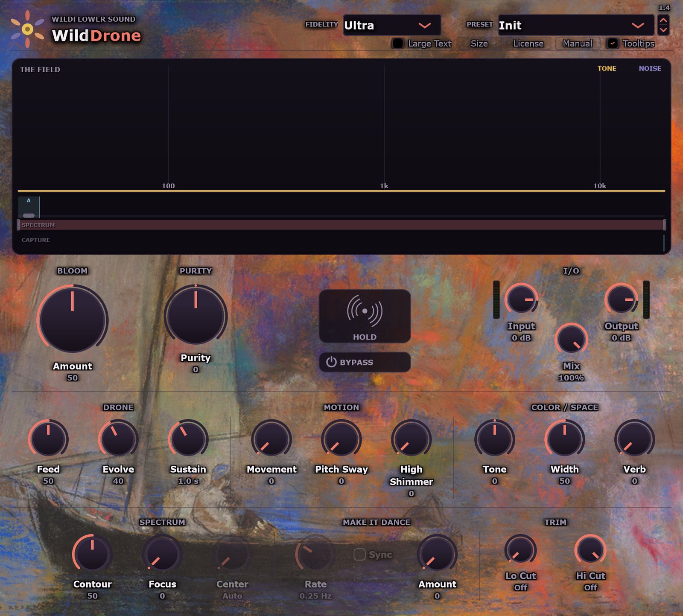This screenshot has height=616, width=683.
Task: Click the Purity knob
Action: [x=196, y=316]
